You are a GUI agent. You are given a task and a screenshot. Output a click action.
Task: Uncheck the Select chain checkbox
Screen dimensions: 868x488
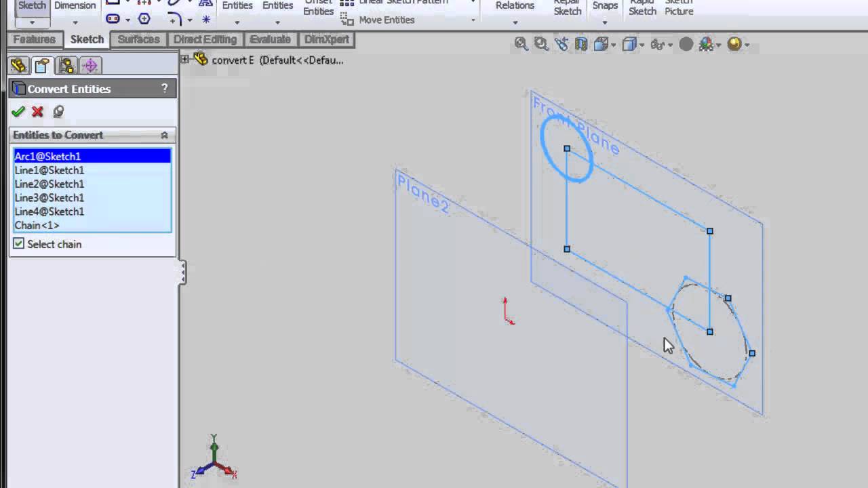[19, 244]
